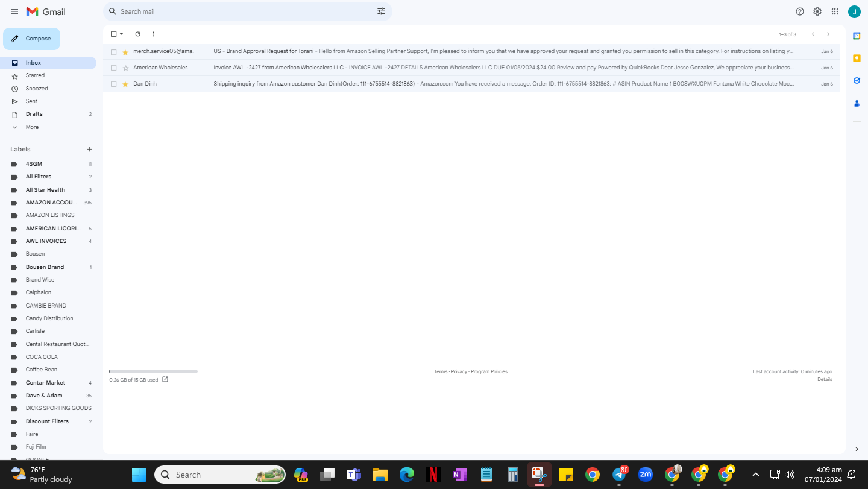Open the More options three-dot menu
Image resolution: width=868 pixels, height=489 pixels.
point(153,34)
